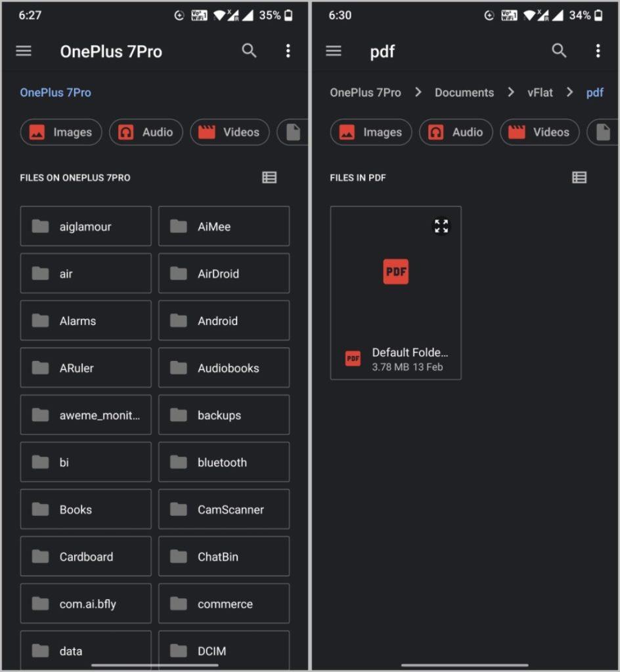Open air folder
This screenshot has height=672, width=620.
(x=86, y=274)
